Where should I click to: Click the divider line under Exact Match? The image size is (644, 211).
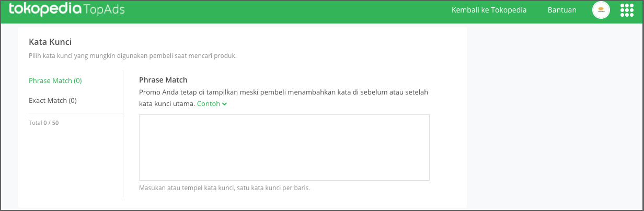point(76,113)
